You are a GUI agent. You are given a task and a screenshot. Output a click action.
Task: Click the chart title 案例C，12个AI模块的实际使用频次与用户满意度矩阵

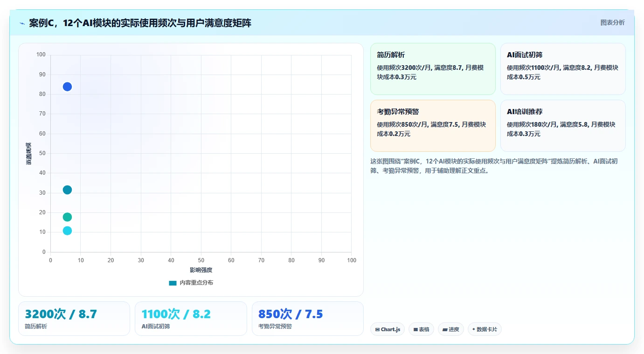coord(140,23)
